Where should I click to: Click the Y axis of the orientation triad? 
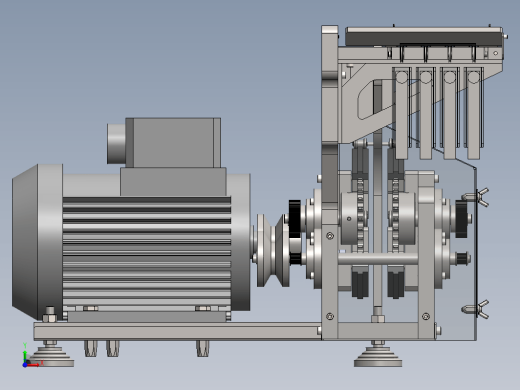point(25,353)
